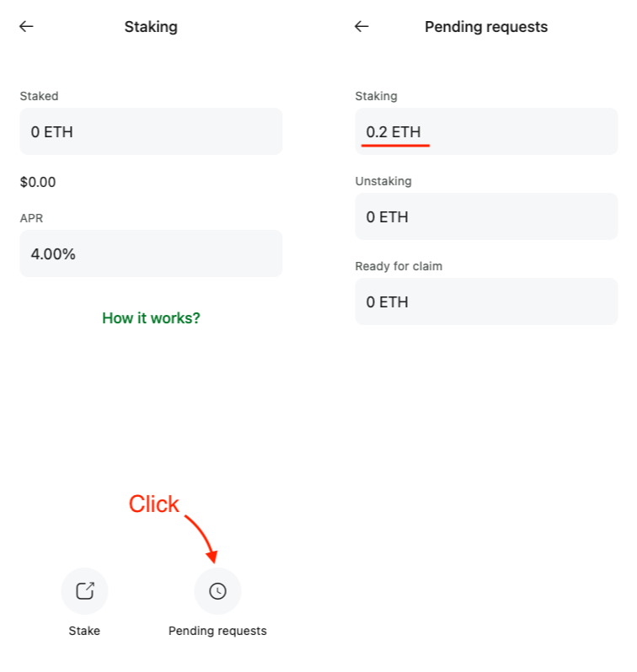
Task: Select the APR 4.00% field
Action: click(x=151, y=253)
